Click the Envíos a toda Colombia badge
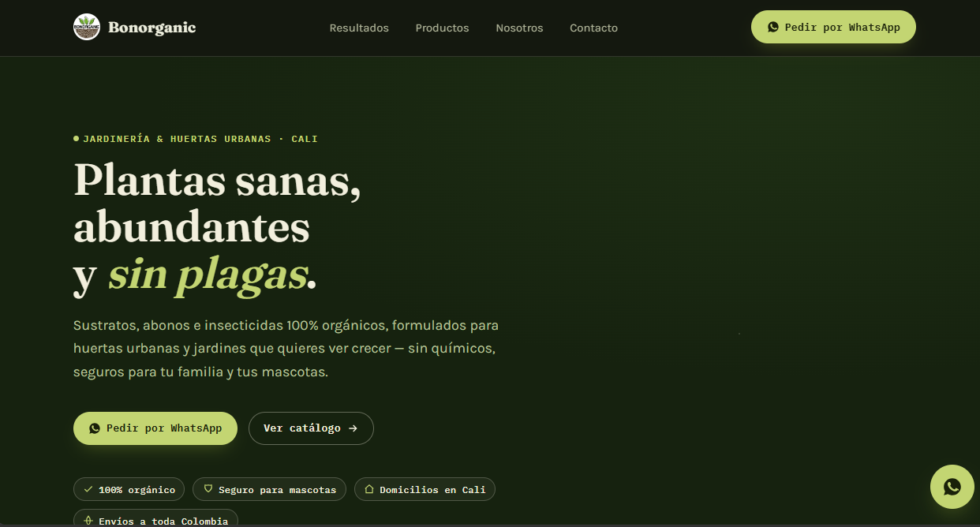Image resolution: width=980 pixels, height=527 pixels. click(x=155, y=518)
